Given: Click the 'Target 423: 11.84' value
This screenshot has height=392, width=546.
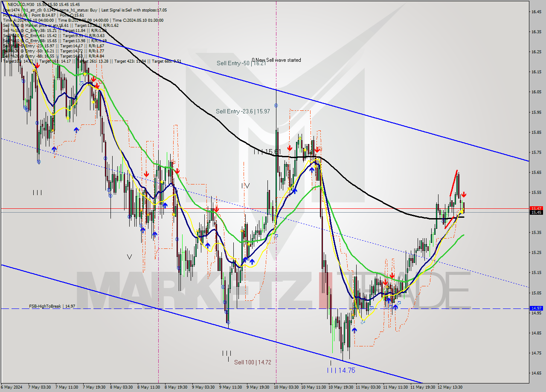Looking at the screenshot, I should click(x=130, y=61).
